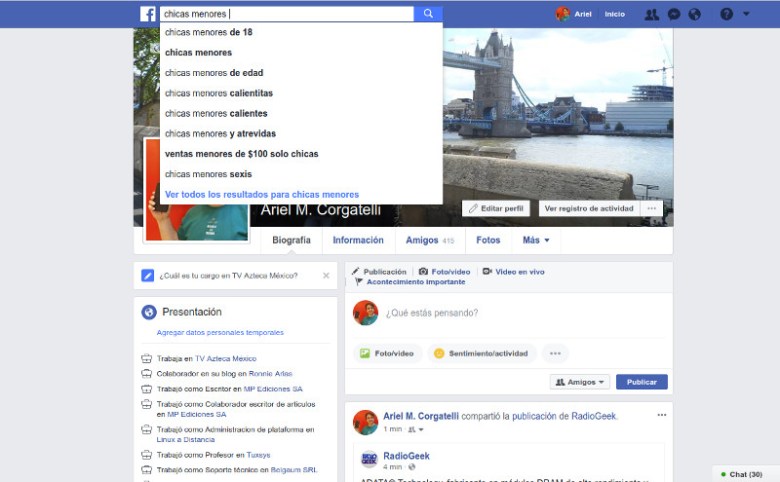The width and height of the screenshot is (780, 482).
Task: Click the Editar perfil button
Action: point(496,208)
